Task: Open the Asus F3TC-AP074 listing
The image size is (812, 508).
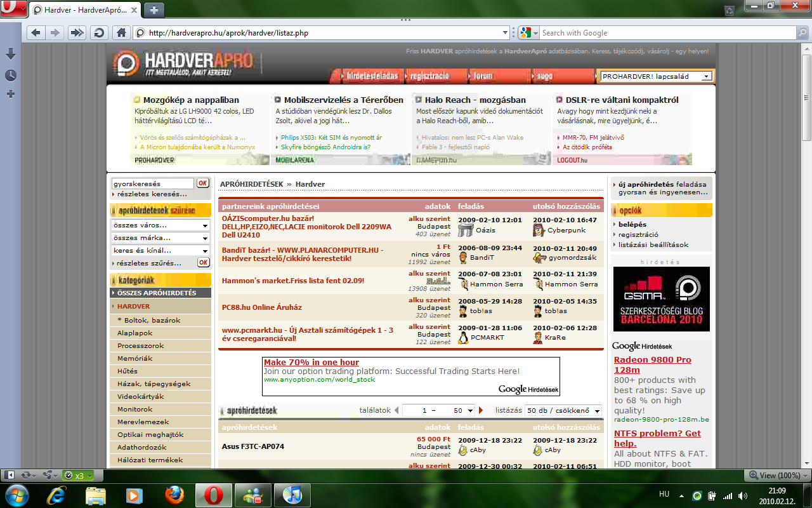Action: [x=253, y=446]
